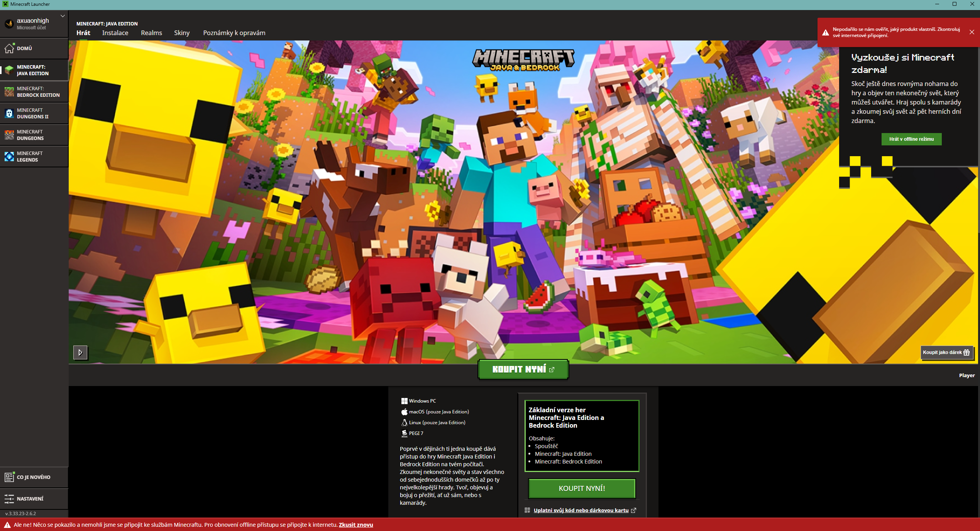The width and height of the screenshot is (980, 531).
Task: Click the QR code icon beside Uplatni svůj kód
Action: 527,510
